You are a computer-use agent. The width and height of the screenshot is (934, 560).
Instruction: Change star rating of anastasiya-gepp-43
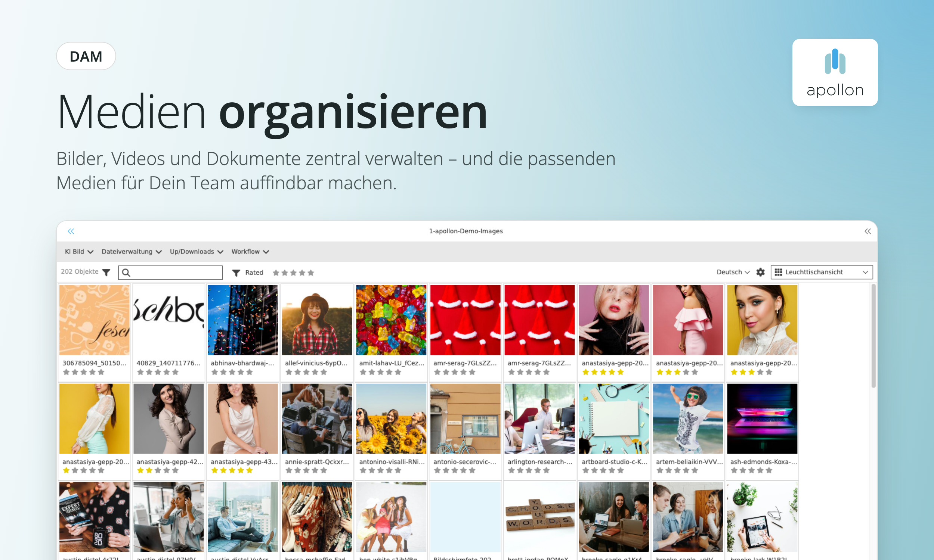click(x=232, y=470)
